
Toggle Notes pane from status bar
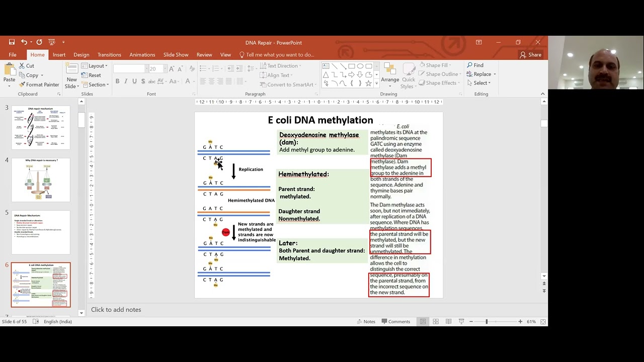366,322
